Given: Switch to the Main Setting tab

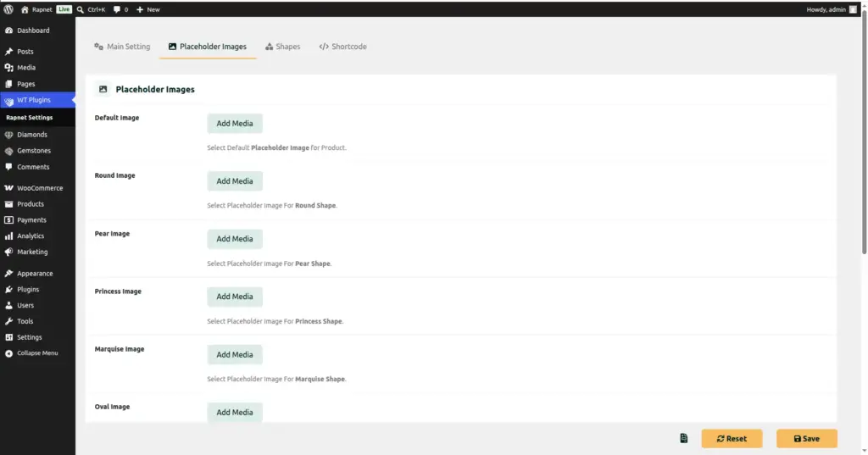Looking at the screenshot, I should coord(122,47).
